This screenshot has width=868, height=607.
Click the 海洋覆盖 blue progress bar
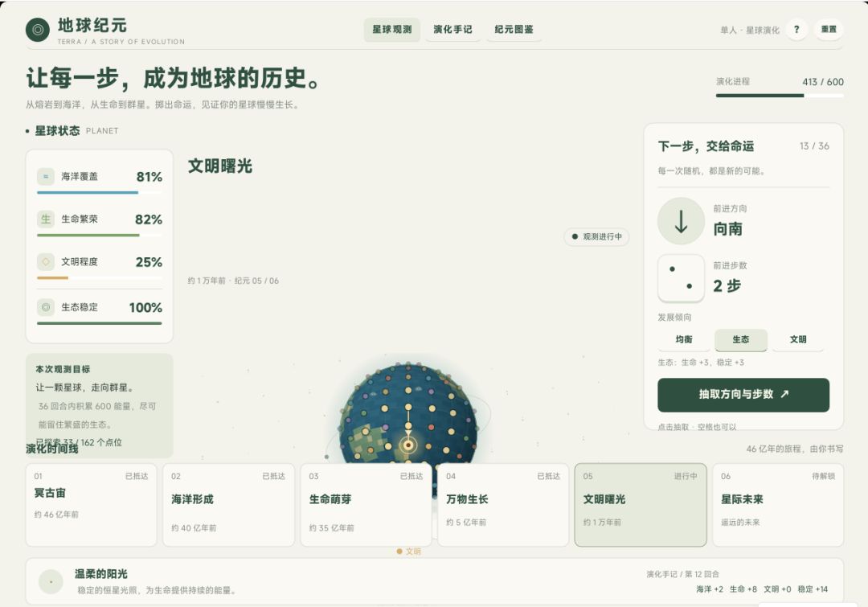pos(100,193)
